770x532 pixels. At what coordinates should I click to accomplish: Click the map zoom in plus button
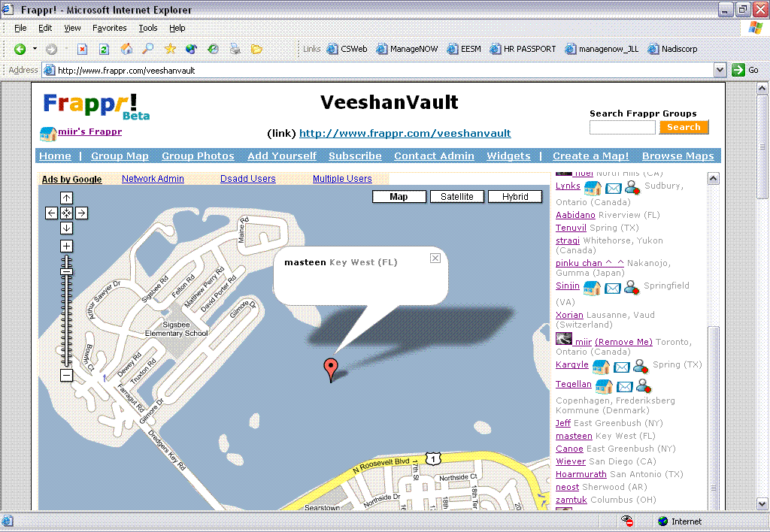(66, 246)
